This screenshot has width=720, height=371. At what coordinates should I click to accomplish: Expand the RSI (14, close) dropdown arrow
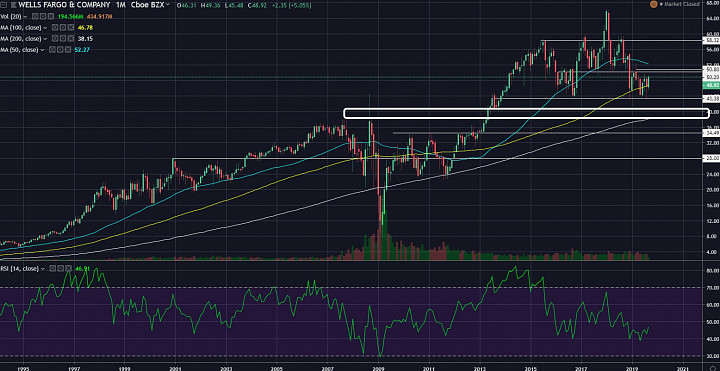pos(43,269)
